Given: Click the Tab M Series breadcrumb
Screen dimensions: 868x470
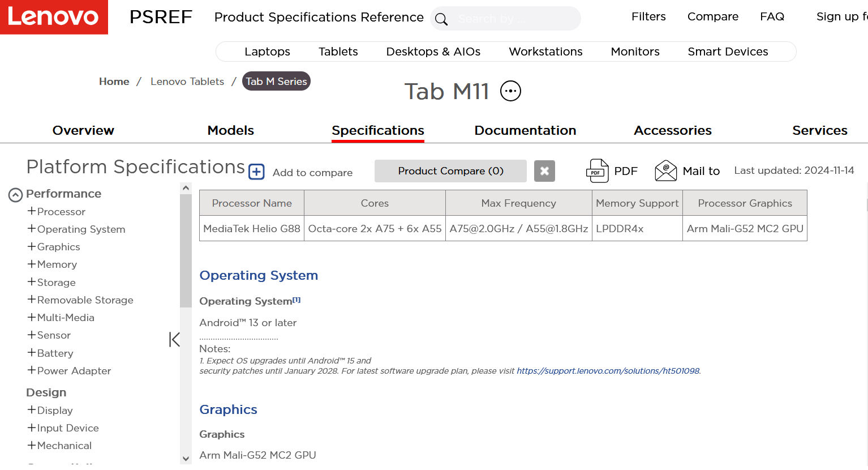Looking at the screenshot, I should (x=276, y=81).
